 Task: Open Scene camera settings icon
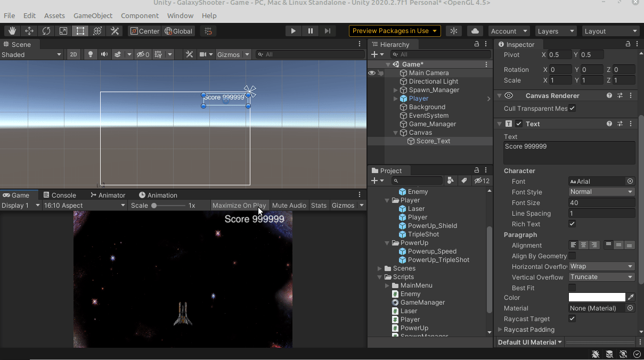click(203, 54)
